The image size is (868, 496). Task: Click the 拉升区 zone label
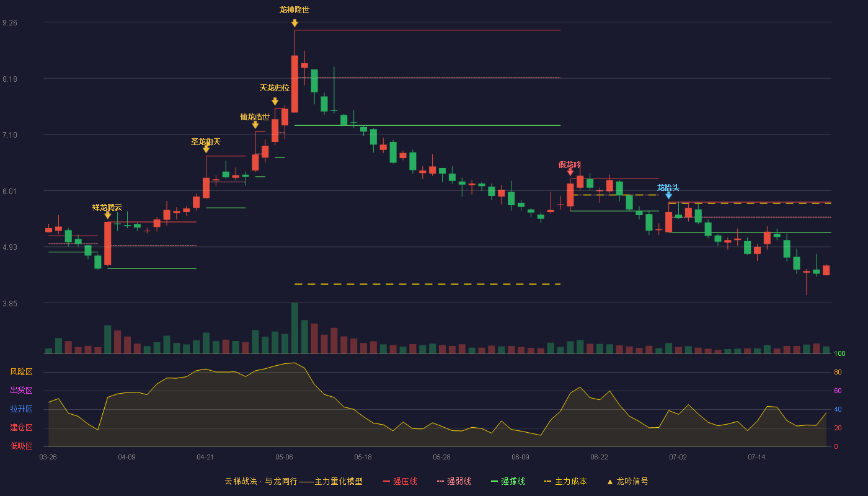coord(21,409)
